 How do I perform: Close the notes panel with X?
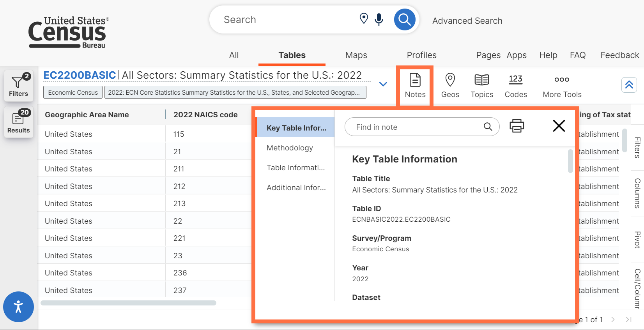[559, 126]
